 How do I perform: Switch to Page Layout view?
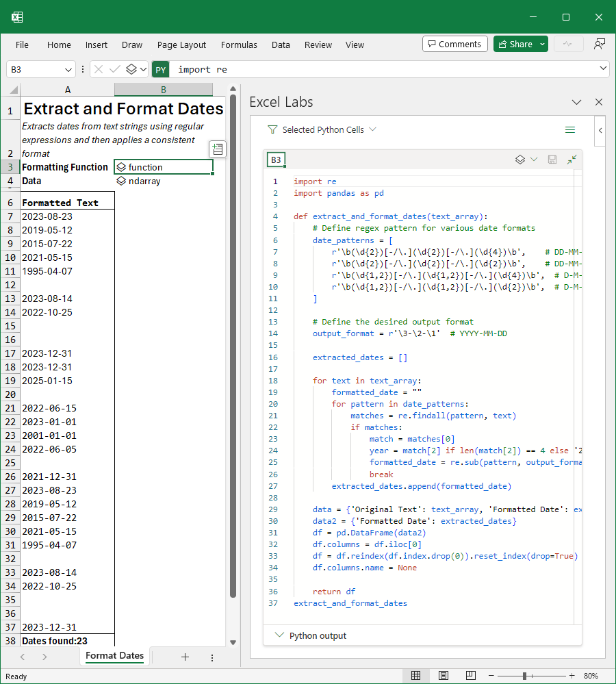click(443, 676)
